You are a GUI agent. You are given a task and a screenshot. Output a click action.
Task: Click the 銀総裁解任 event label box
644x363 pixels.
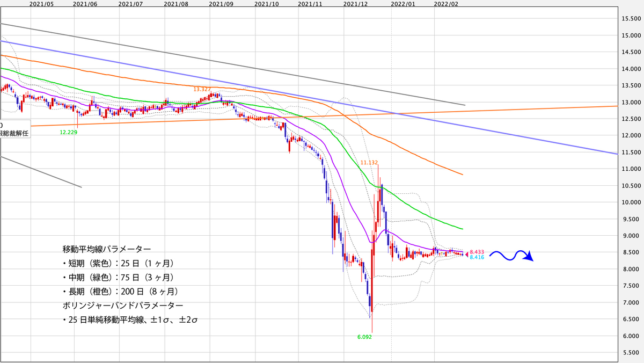pos(14,129)
